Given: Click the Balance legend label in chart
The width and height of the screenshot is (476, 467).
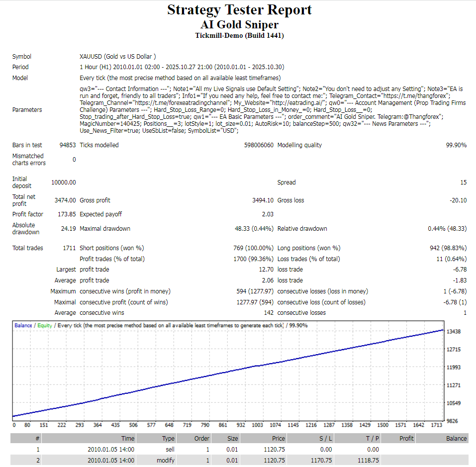Looking at the screenshot, I should pos(23,325).
